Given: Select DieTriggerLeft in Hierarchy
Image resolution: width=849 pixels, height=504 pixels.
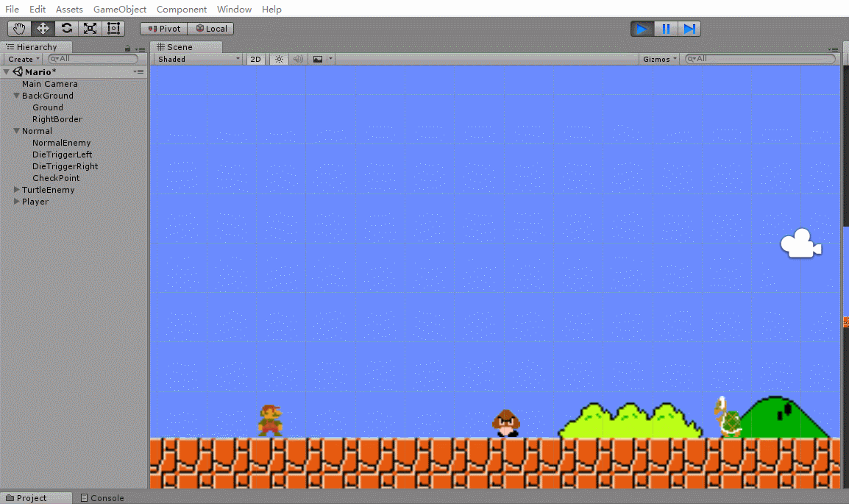Looking at the screenshot, I should coord(63,155).
